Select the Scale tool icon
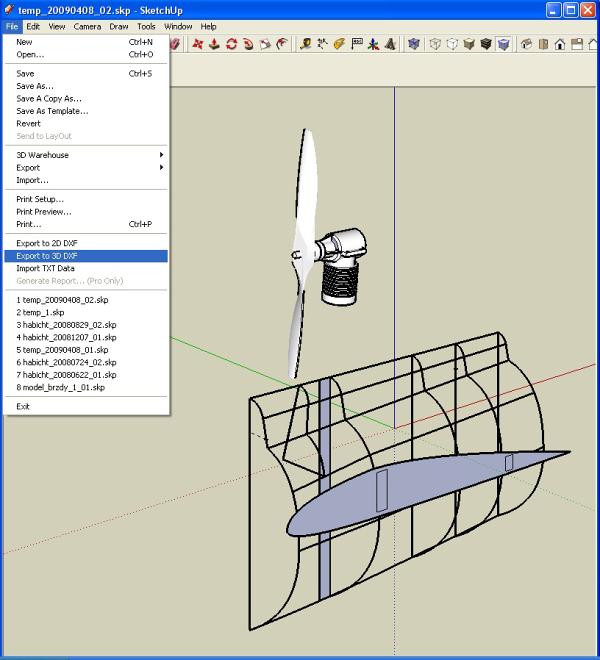The image size is (600, 660). click(265, 44)
